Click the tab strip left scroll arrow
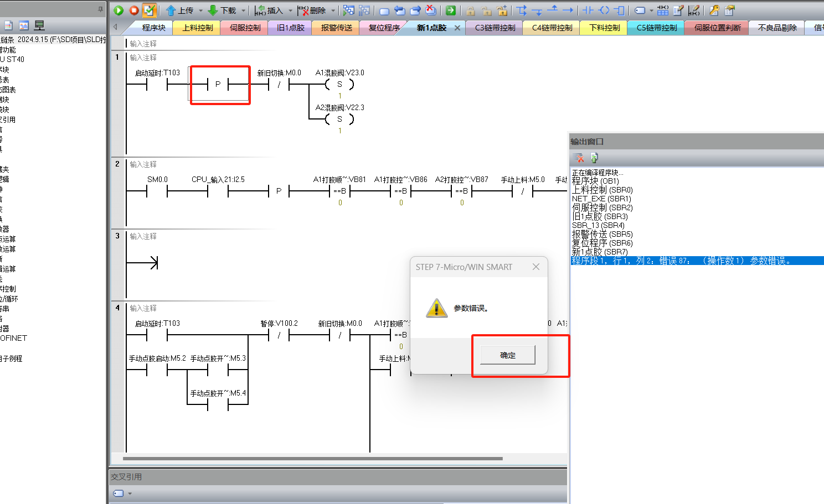 [115, 27]
